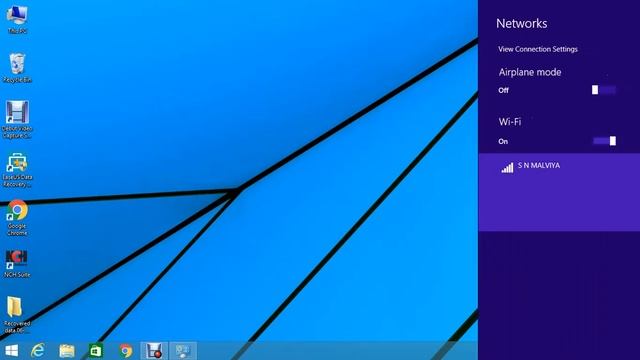The width and height of the screenshot is (640, 360).
Task: Open This PC desktop icon
Action: [17, 18]
